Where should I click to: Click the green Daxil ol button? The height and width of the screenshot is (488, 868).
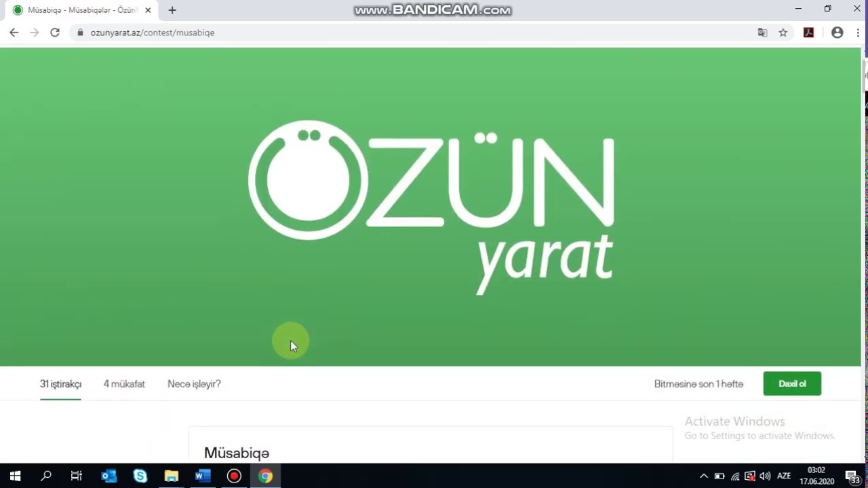coord(792,384)
